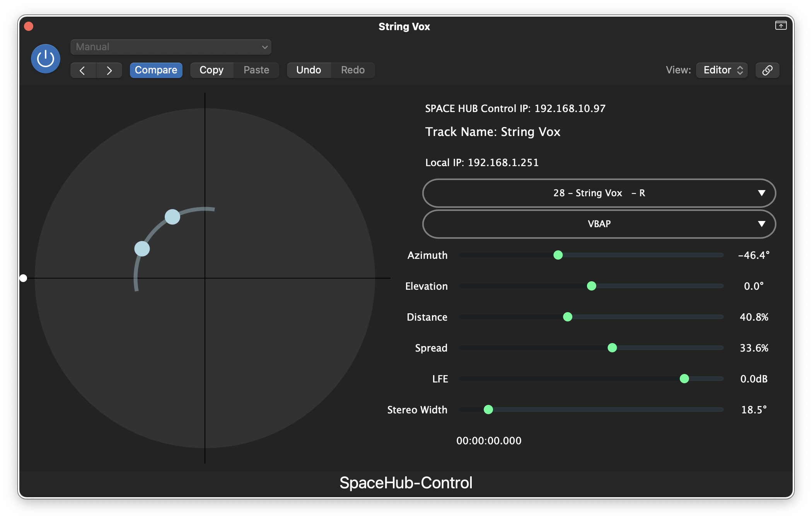Click the link chain icon
The image size is (812, 520).
point(767,70)
